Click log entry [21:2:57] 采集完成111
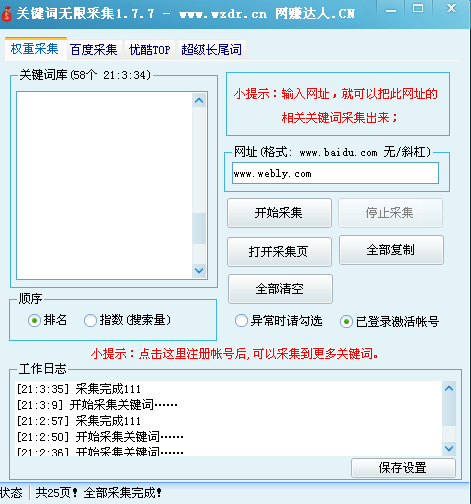 coord(79,421)
